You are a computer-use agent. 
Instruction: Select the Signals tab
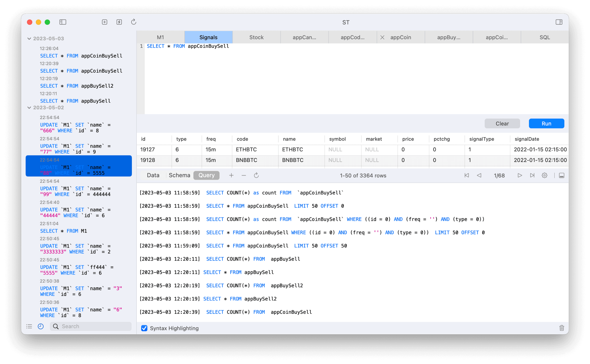[x=208, y=37]
